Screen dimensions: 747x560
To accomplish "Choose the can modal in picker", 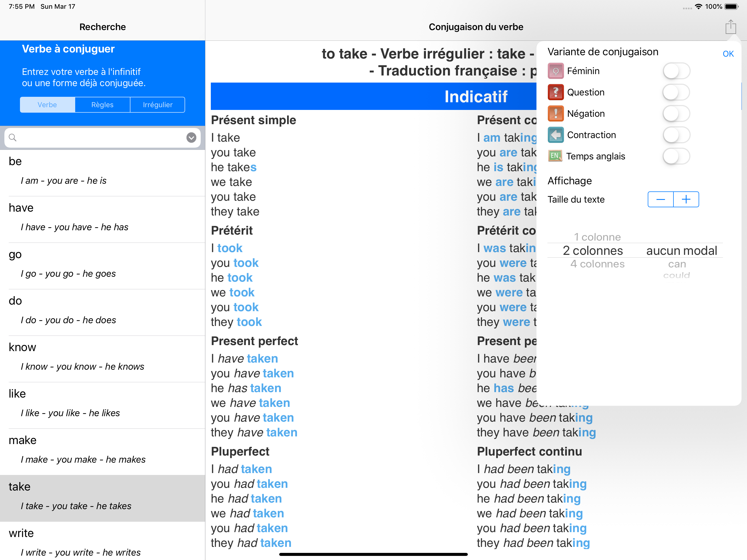I will coord(677,264).
